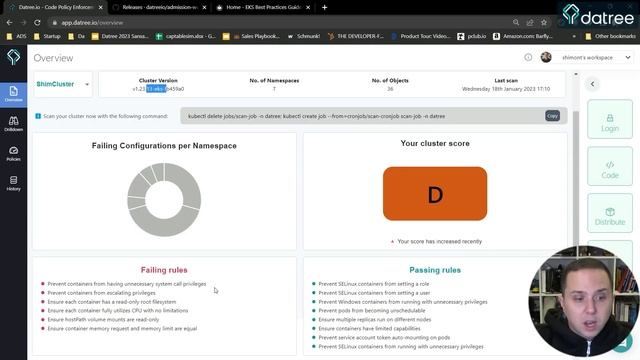Click passing rule about Windows containers privileges
Screen dimensions: 640x360
[x=403, y=302]
